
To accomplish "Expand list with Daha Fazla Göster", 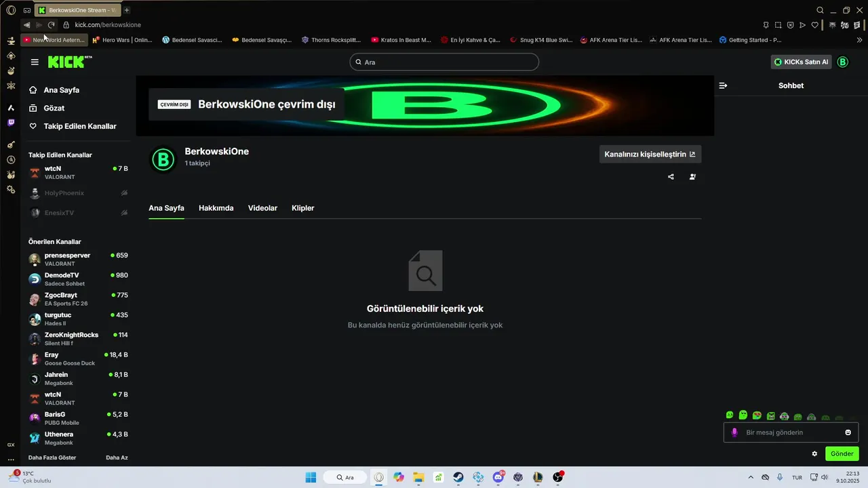I will pos(52,457).
